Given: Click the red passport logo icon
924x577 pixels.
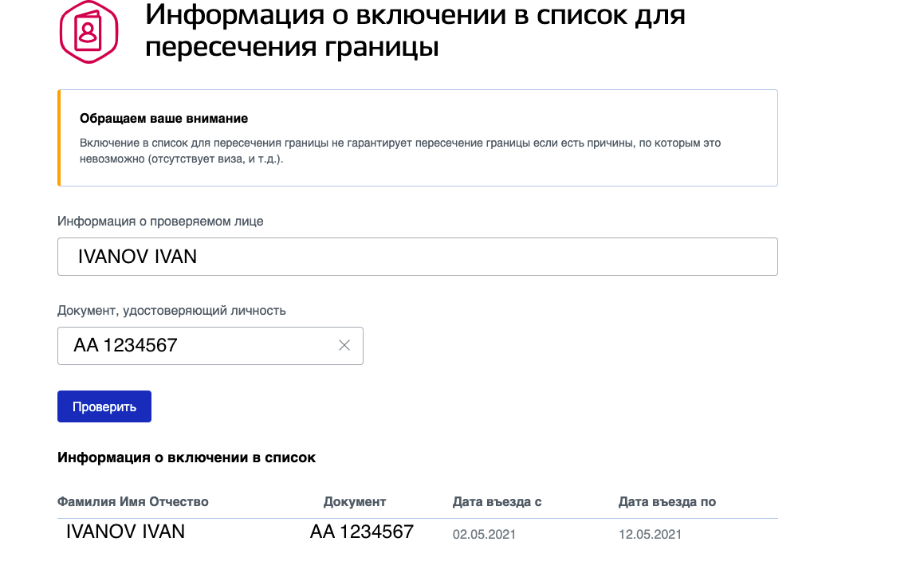Looking at the screenshot, I should pyautogui.click(x=88, y=32).
